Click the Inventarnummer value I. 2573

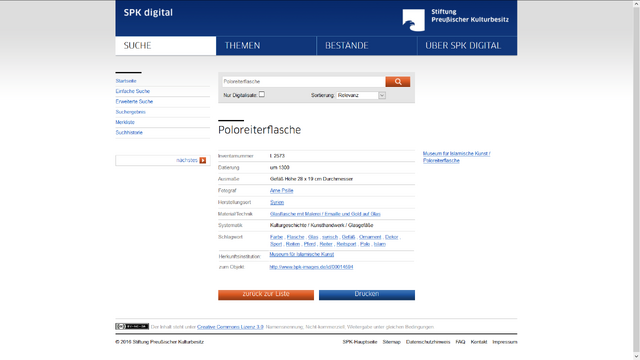coord(277,156)
